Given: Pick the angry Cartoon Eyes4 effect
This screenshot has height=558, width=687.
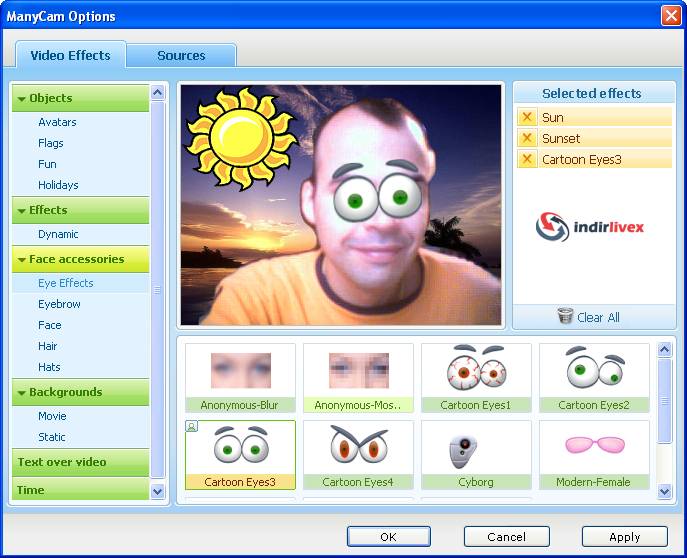Looking at the screenshot, I should coord(358,455).
